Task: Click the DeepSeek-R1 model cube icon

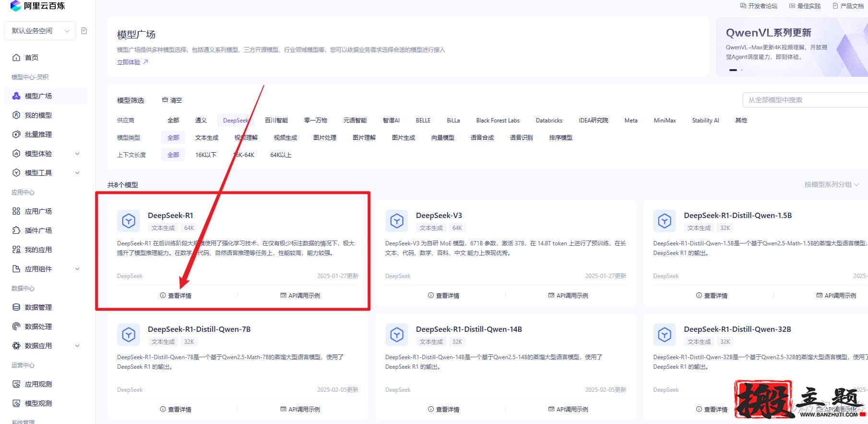Action: [129, 221]
